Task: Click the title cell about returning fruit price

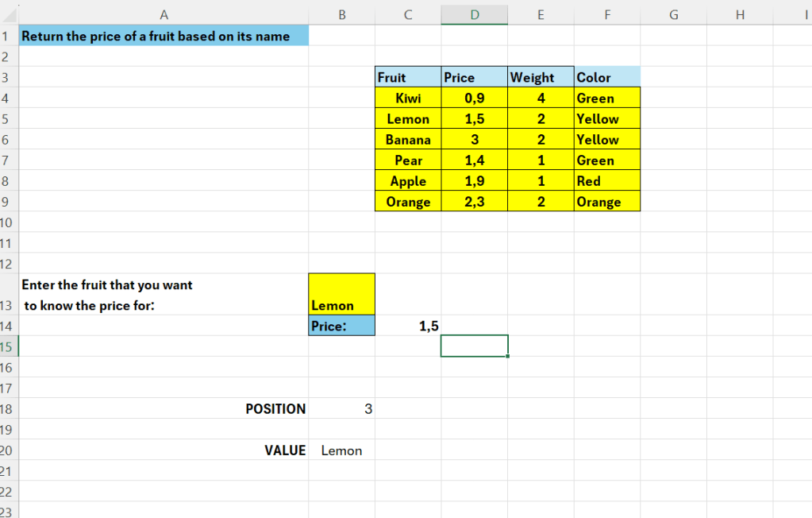Action: pyautogui.click(x=164, y=36)
